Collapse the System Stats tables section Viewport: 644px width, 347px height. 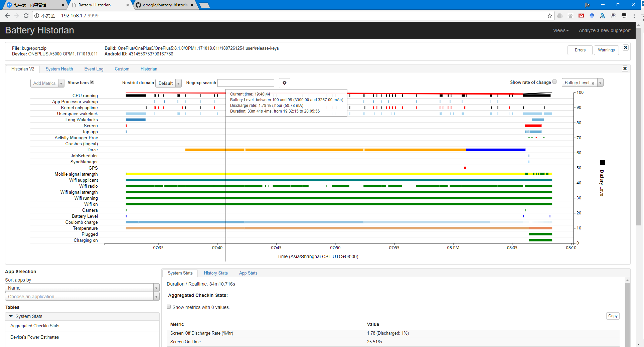[x=82, y=316]
